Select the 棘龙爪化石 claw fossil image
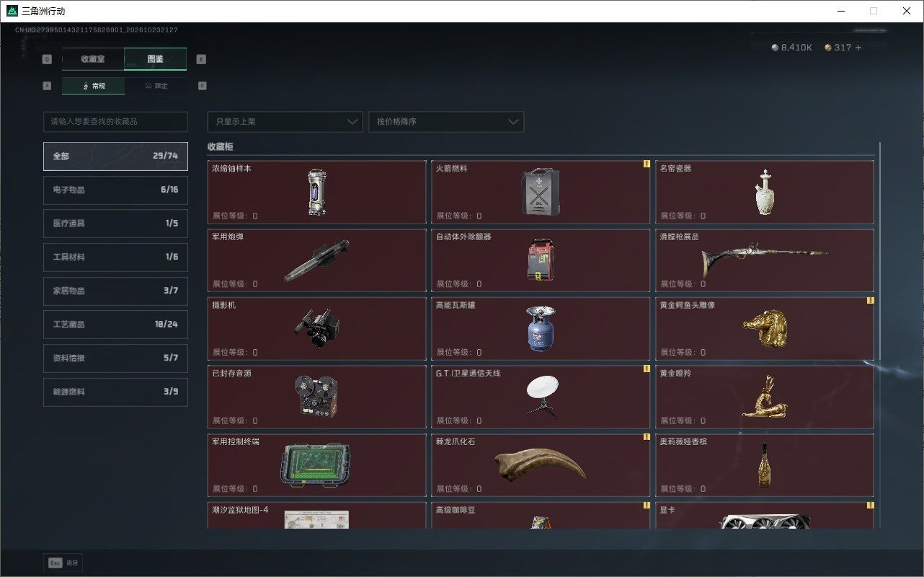 pyautogui.click(x=540, y=465)
